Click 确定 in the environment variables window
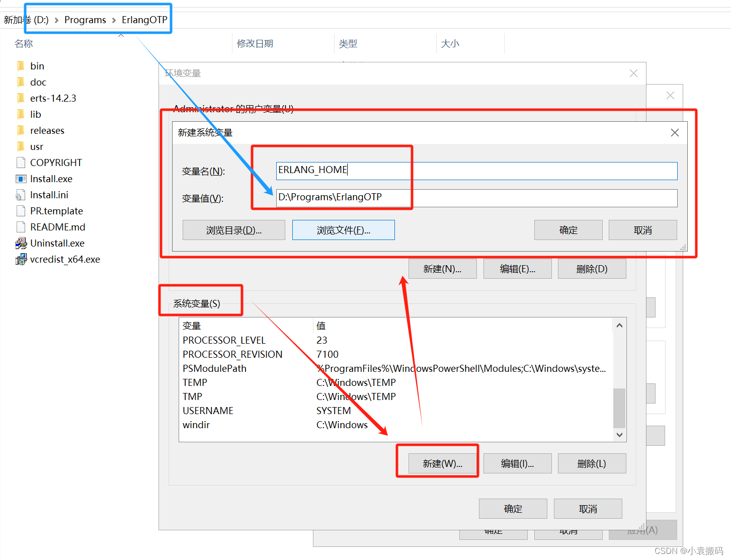The height and width of the screenshot is (560, 731). [x=513, y=509]
